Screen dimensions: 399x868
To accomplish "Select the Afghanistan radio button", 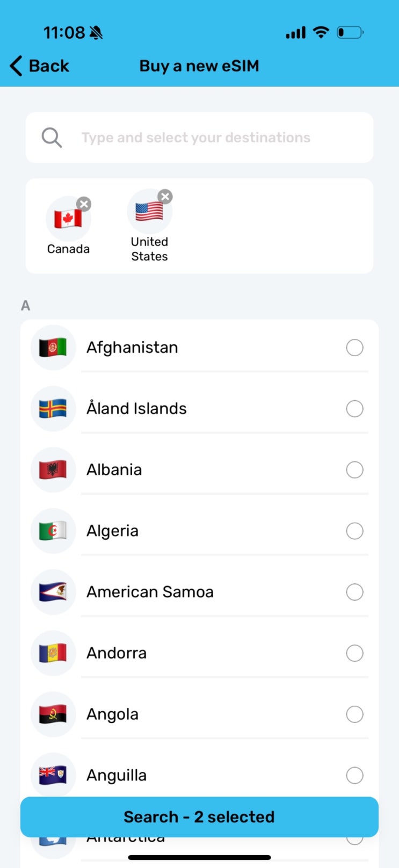I will click(x=354, y=348).
